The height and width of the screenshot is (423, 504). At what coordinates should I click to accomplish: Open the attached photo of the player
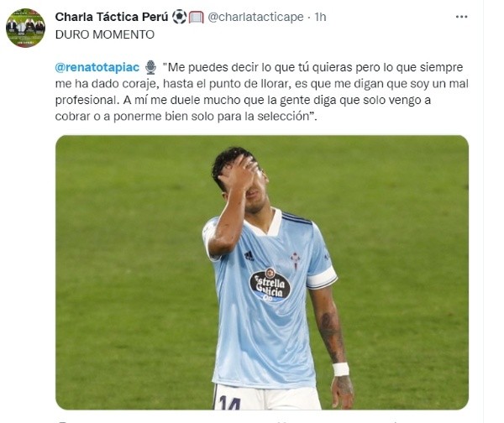262,273
